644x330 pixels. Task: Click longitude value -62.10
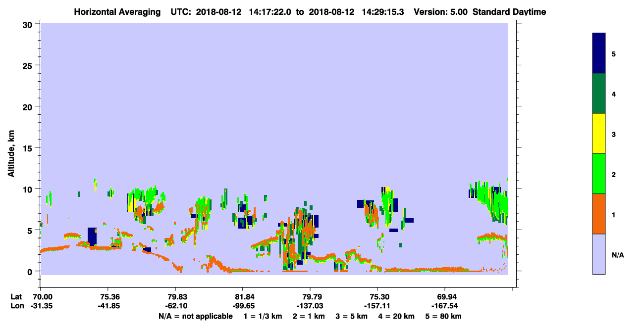175,306
